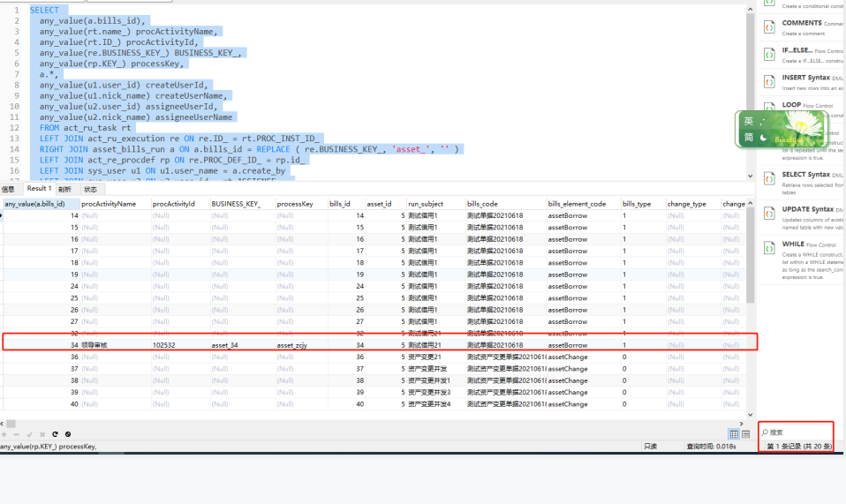Viewport: 846px width, 504px height.
Task: Click the delete record minus icon
Action: click(17, 434)
